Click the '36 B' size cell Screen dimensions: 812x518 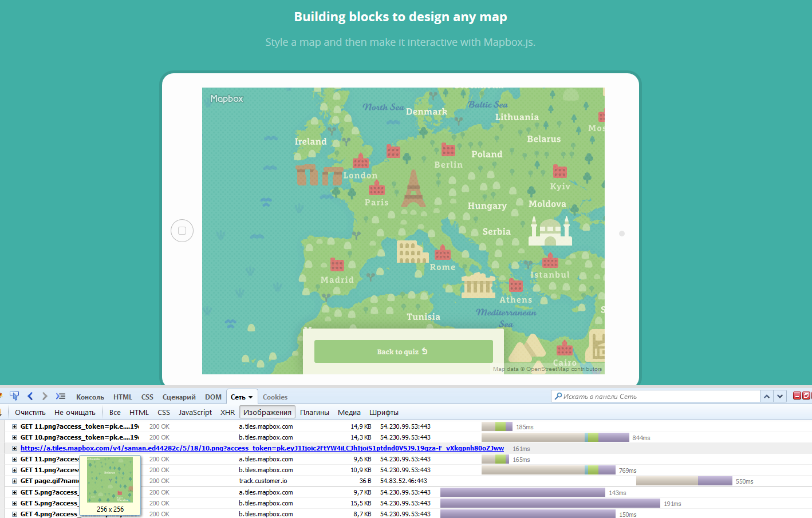(365, 481)
